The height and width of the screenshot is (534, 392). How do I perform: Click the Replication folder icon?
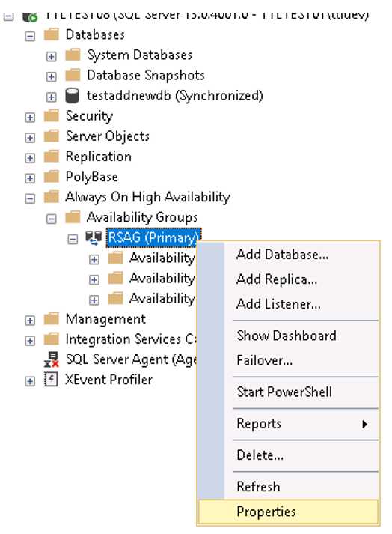click(52, 157)
